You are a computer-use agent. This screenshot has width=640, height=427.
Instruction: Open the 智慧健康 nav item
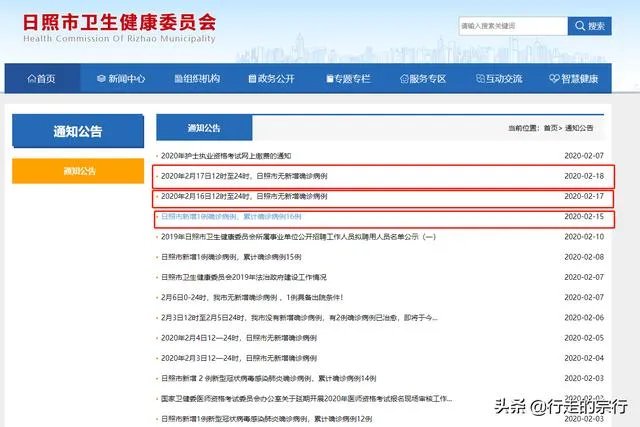click(x=573, y=79)
